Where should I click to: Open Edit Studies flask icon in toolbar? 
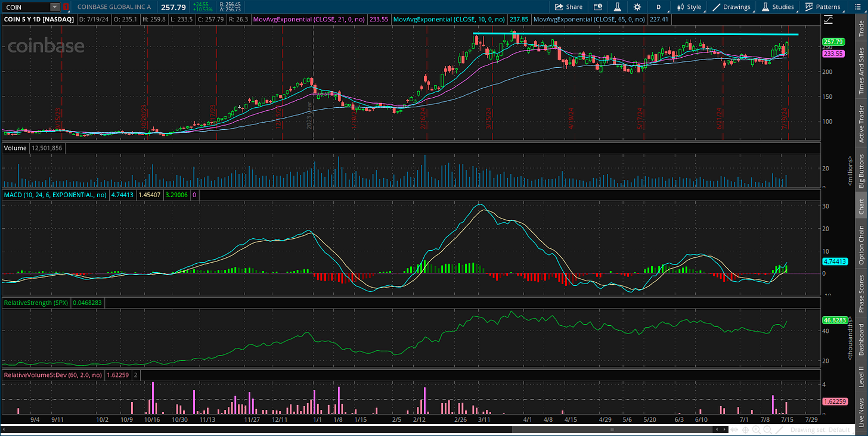click(x=618, y=7)
